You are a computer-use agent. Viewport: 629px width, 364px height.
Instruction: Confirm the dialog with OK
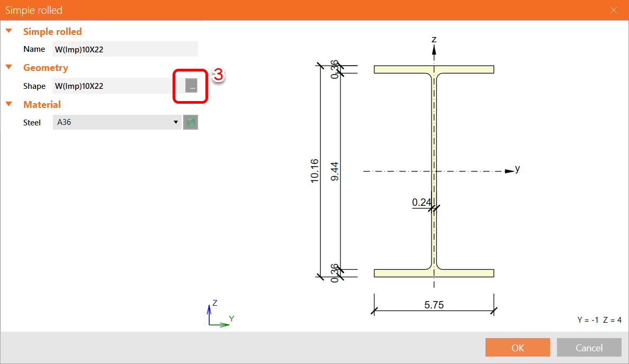click(x=517, y=347)
